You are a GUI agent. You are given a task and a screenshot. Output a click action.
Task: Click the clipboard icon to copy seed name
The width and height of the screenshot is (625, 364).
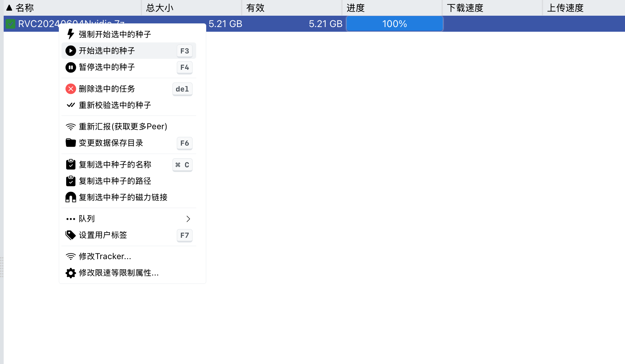pos(71,164)
